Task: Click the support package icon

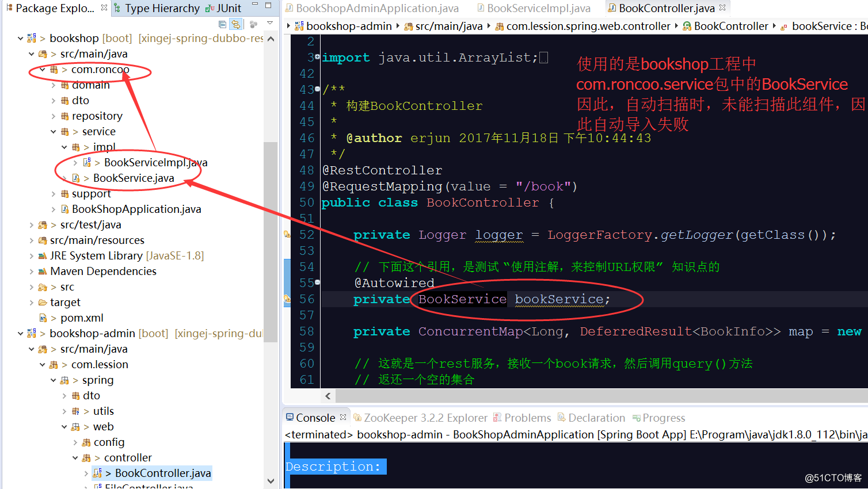Action: 65,194
